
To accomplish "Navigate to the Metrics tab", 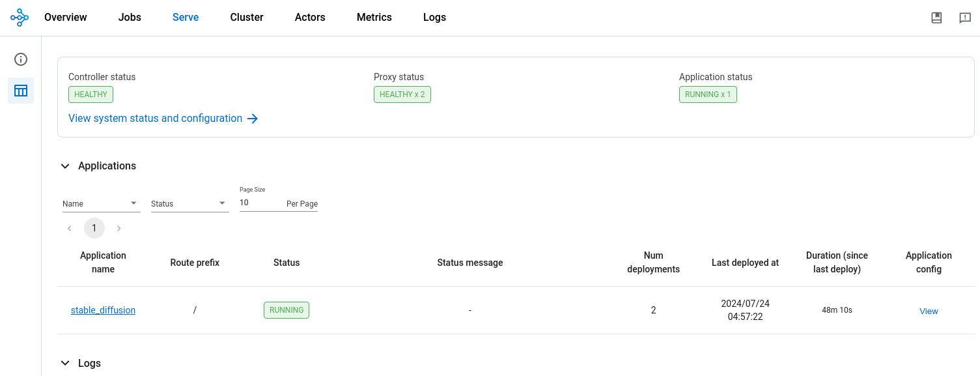I will (x=374, y=18).
